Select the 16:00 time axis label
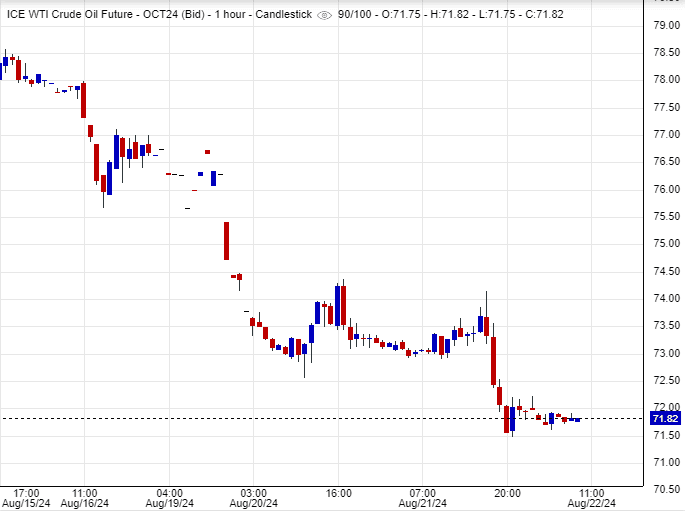This screenshot has height=511, width=685. tap(339, 493)
